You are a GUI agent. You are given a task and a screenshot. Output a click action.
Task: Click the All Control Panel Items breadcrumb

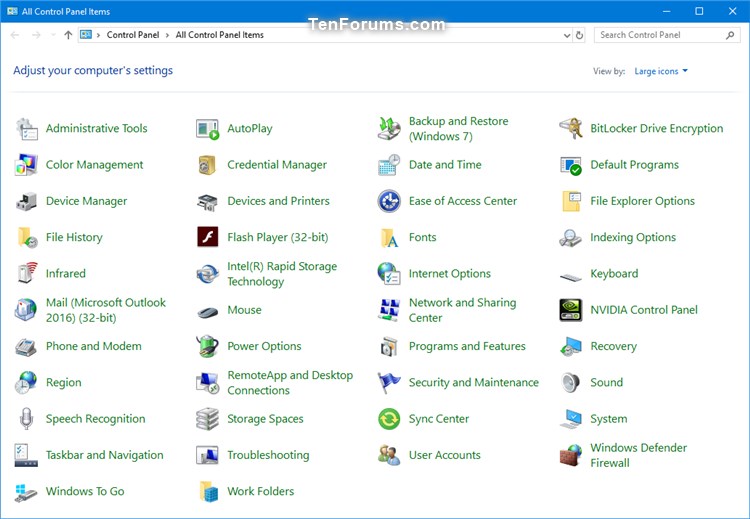click(220, 35)
